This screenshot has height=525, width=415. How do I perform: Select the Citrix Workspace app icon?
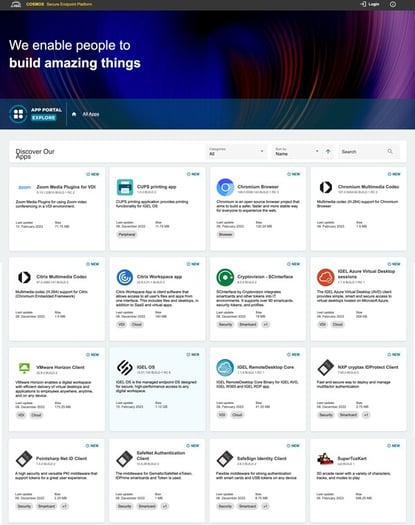tap(125, 277)
